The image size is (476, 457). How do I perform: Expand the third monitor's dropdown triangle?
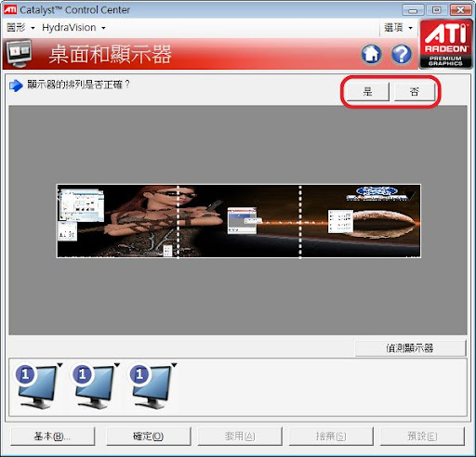point(174,365)
